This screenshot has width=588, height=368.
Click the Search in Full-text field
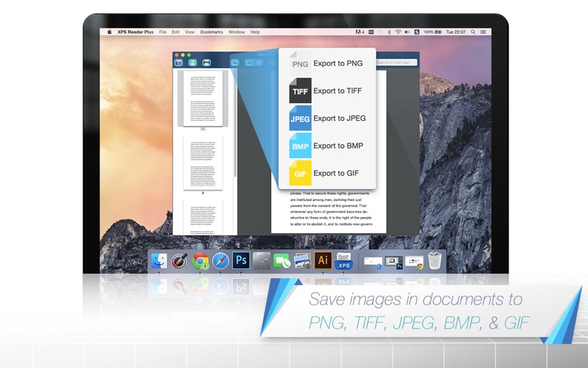[396, 63]
